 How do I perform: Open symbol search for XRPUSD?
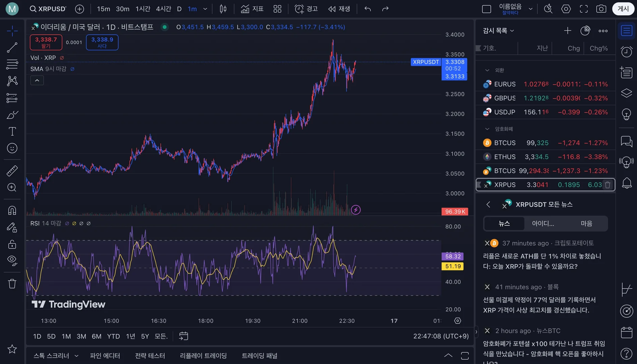[x=48, y=9]
